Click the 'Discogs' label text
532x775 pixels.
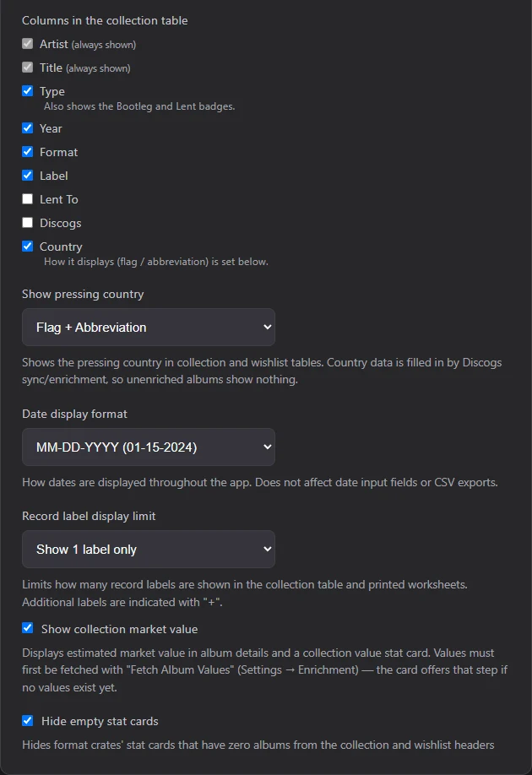click(60, 224)
